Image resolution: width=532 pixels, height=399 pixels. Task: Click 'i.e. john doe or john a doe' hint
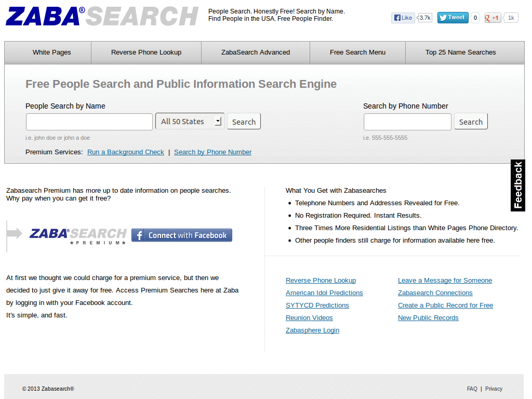pyautogui.click(x=57, y=138)
